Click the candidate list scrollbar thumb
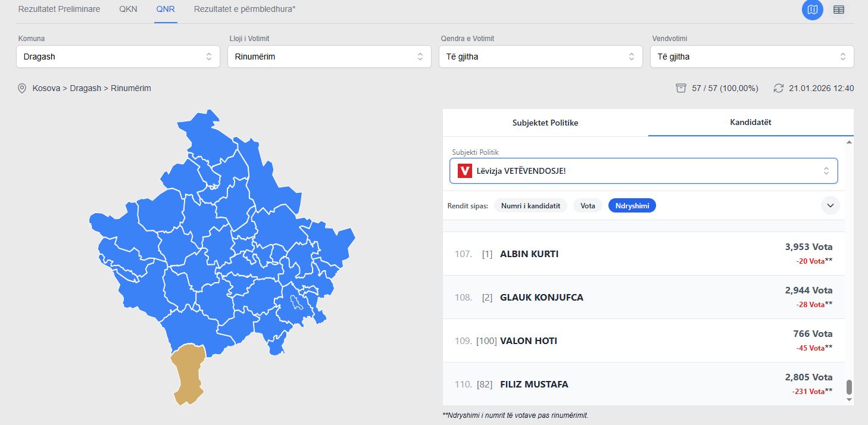The image size is (868, 425). [x=849, y=387]
